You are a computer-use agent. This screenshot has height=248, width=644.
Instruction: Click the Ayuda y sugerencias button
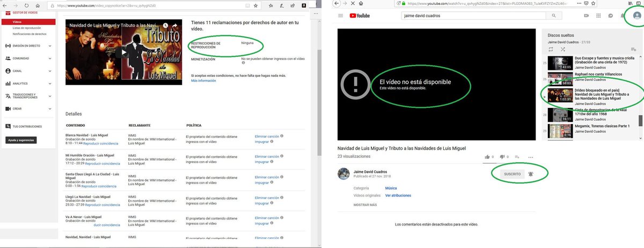[x=21, y=140]
